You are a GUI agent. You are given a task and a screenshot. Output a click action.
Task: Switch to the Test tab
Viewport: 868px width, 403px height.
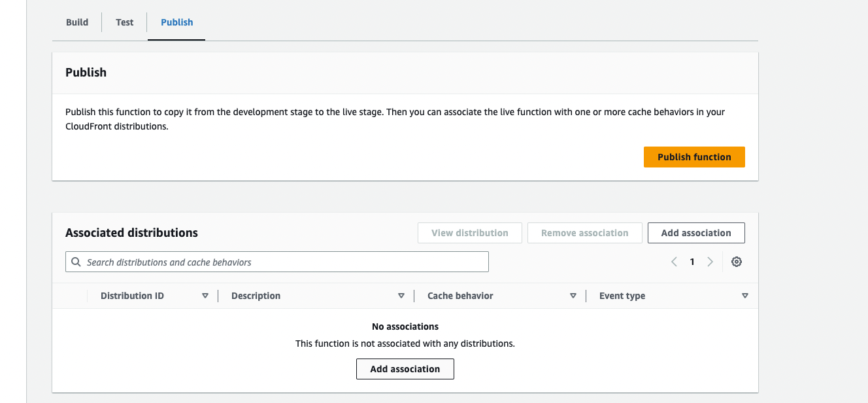coord(124,22)
